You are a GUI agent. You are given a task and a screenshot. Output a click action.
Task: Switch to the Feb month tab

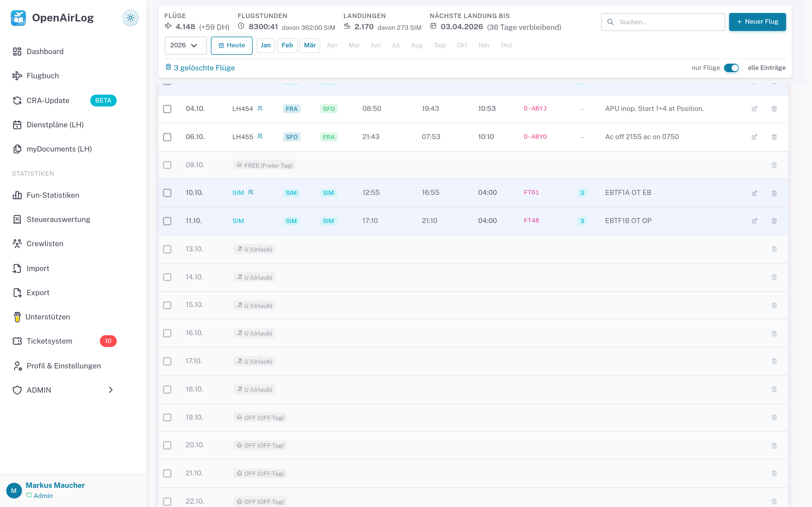coord(287,45)
